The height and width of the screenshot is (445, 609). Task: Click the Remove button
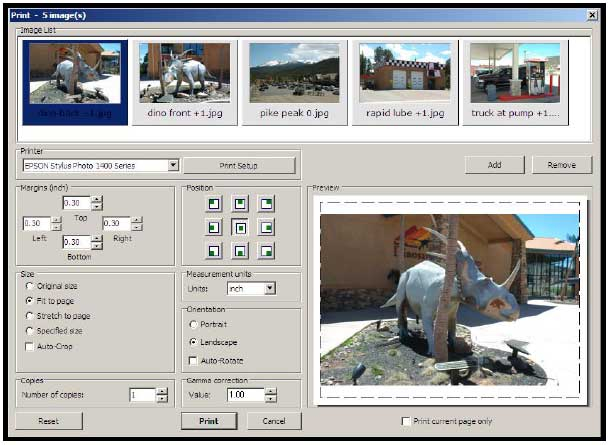click(x=562, y=165)
